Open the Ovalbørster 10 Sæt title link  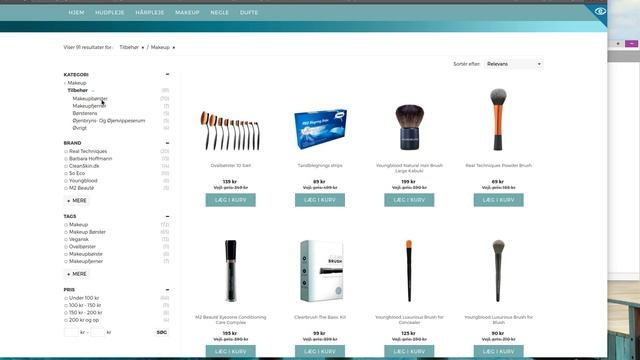(231, 166)
